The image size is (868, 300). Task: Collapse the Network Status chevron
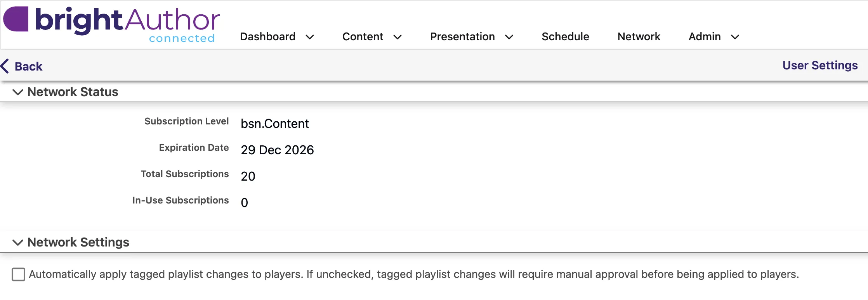tap(18, 92)
